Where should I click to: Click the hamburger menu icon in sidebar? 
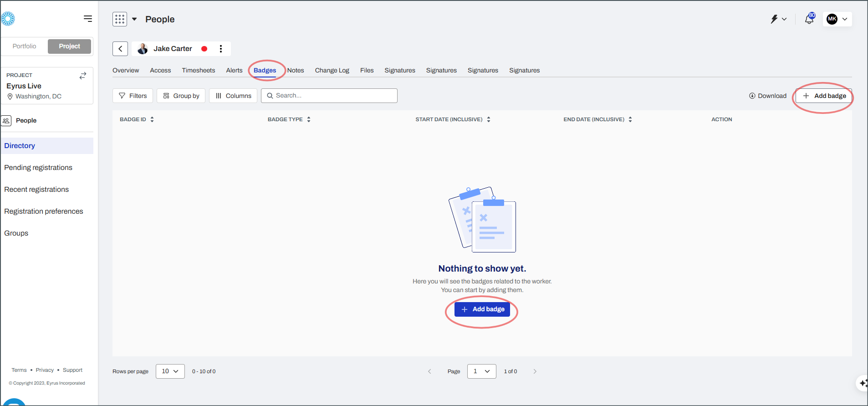click(88, 19)
